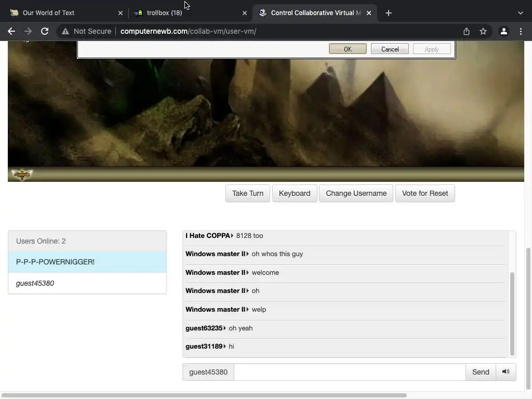Select the highlighted first user in the list
Image resolution: width=532 pixels, height=399 pixels.
[x=87, y=262]
